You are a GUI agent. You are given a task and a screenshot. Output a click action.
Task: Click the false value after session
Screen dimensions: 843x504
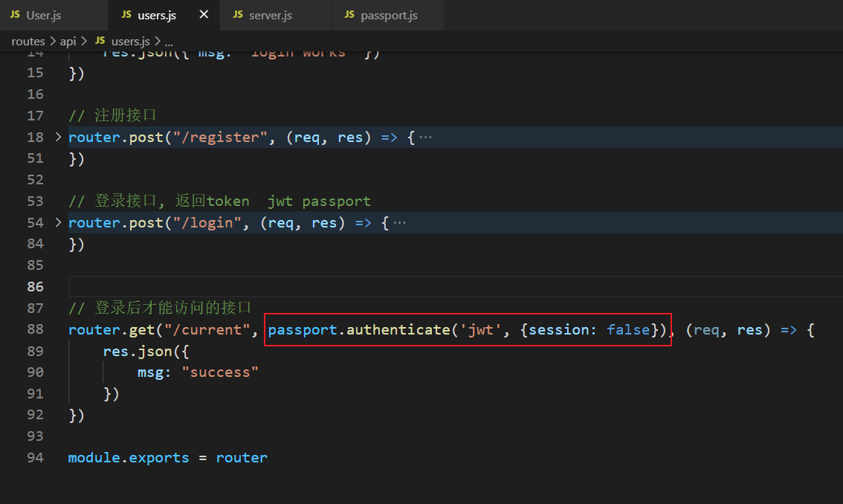pyautogui.click(x=628, y=330)
